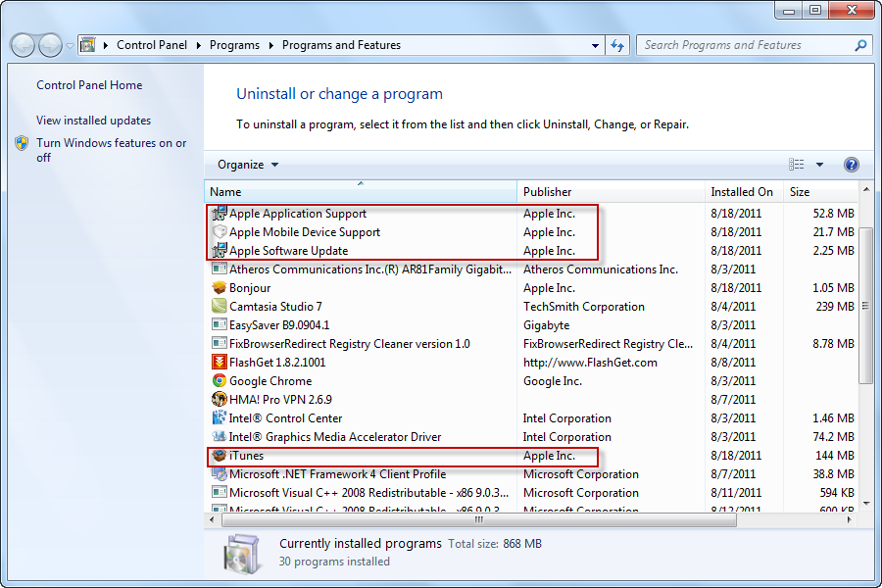The image size is (882, 588).
Task: Expand the view options arrow
Action: (x=819, y=165)
